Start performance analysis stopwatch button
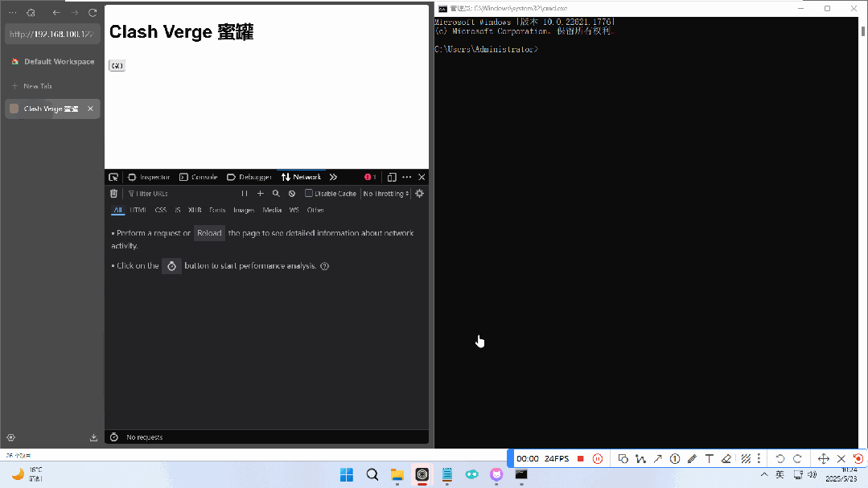Image resolution: width=868 pixels, height=488 pixels. [171, 266]
